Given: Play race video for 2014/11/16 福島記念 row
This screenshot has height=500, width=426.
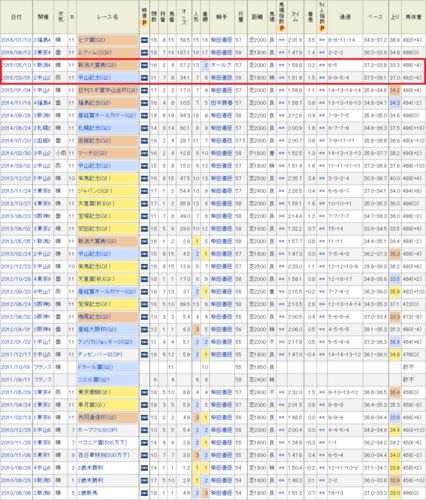Looking at the screenshot, I should [x=144, y=103].
